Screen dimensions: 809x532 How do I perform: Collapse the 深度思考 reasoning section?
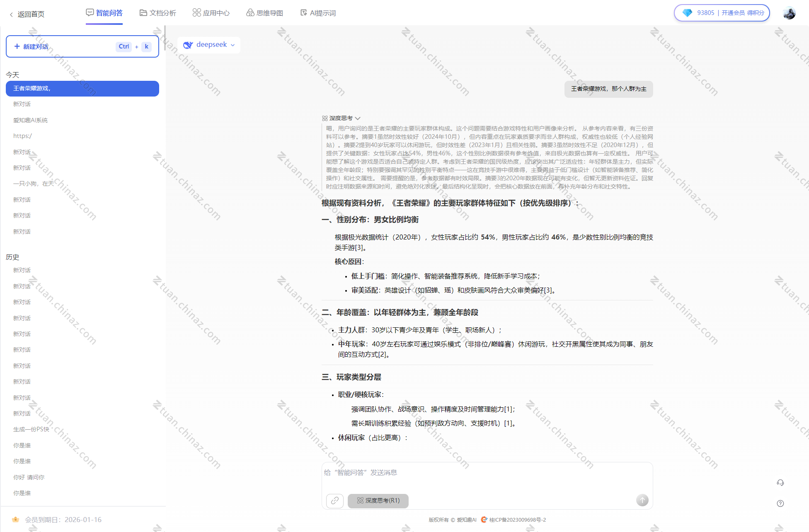click(x=358, y=118)
